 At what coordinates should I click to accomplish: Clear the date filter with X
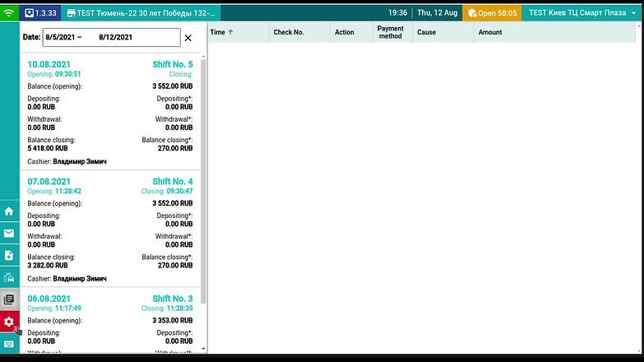tap(188, 38)
